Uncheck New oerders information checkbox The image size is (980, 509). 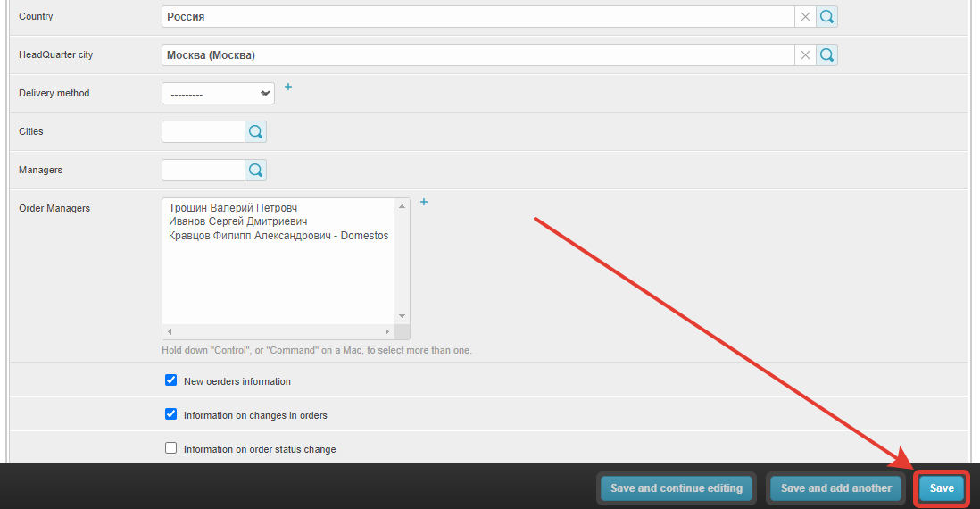coord(171,380)
